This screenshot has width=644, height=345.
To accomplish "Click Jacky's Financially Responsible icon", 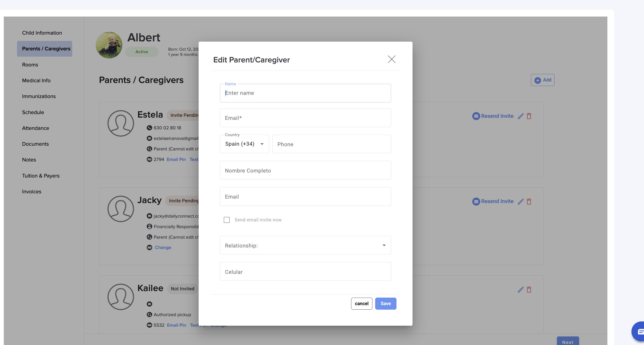I will tap(149, 226).
